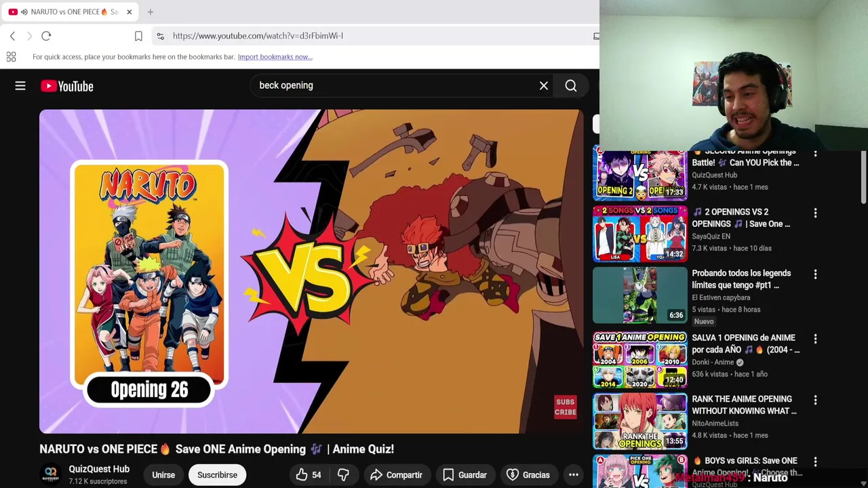Image resolution: width=868 pixels, height=488 pixels.
Task: Click the video title NARUTO vs ONE PIECE
Action: click(216, 449)
